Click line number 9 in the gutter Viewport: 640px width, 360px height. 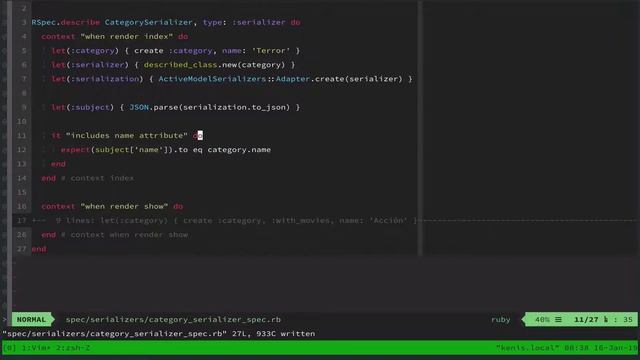click(x=24, y=107)
